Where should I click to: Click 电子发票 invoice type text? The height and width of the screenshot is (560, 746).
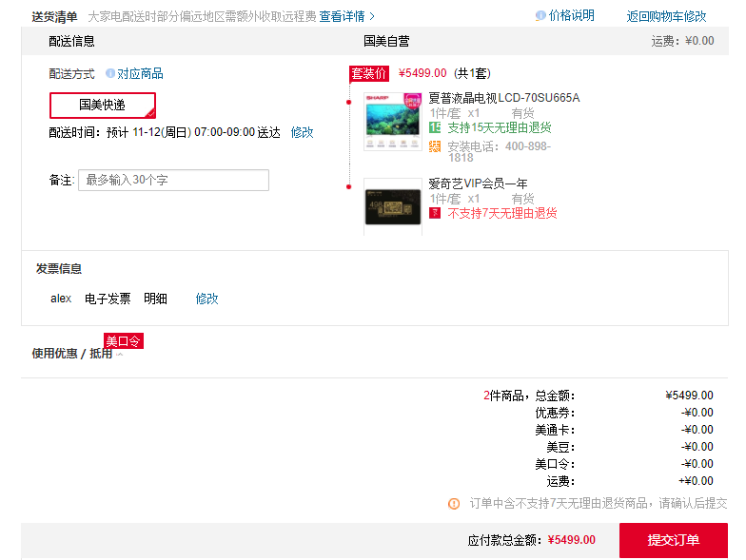tap(108, 299)
